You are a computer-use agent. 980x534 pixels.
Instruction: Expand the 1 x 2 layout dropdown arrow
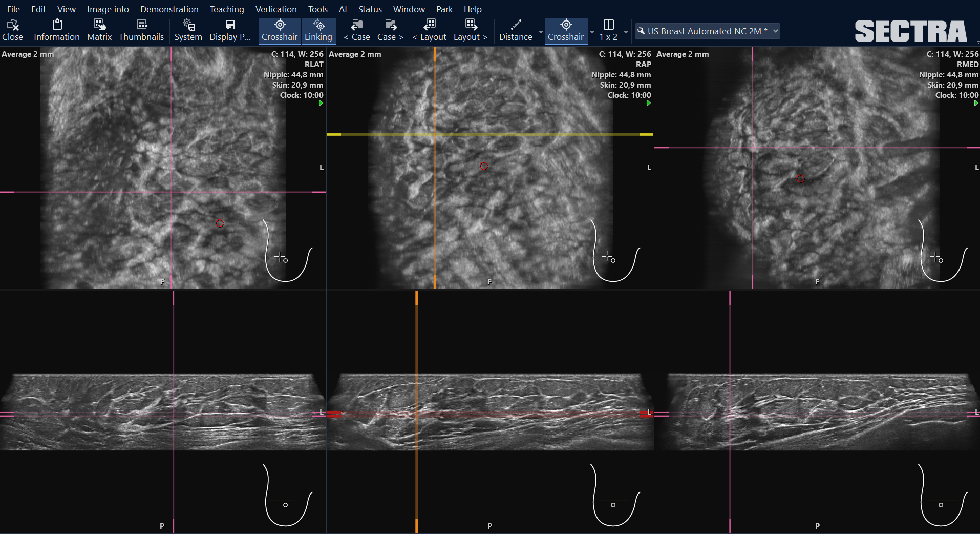[x=626, y=32]
